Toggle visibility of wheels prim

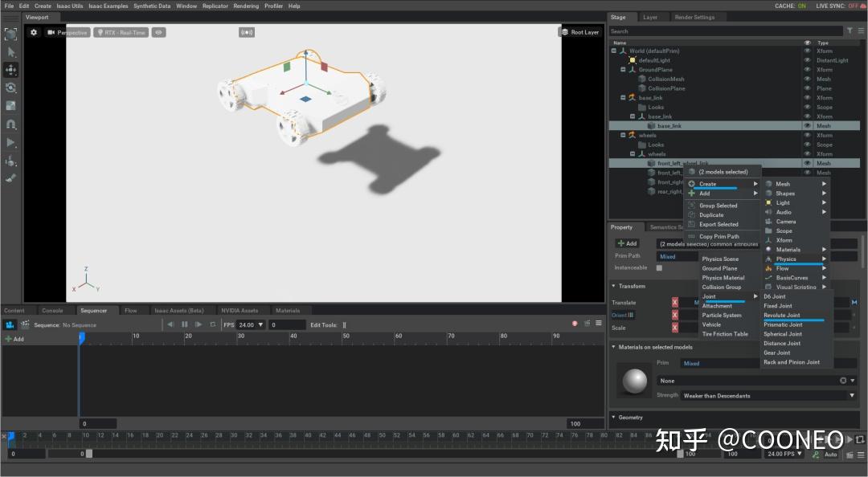[807, 135]
